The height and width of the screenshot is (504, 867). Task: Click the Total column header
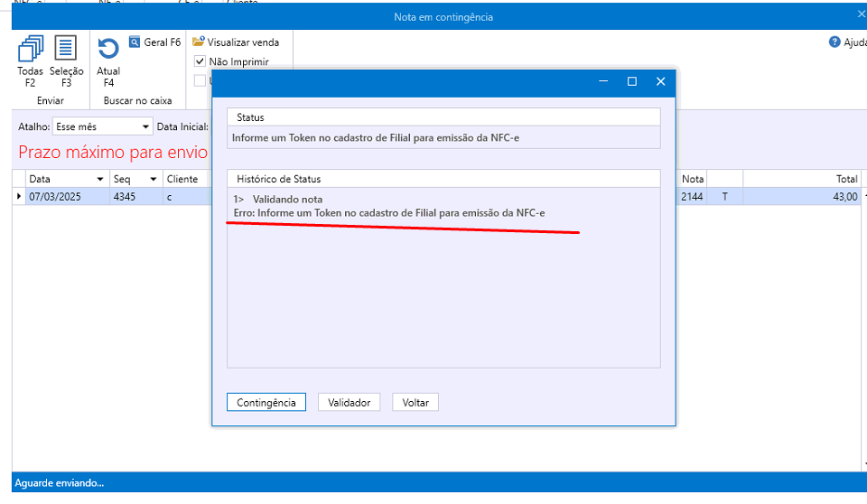pyautogui.click(x=802, y=179)
